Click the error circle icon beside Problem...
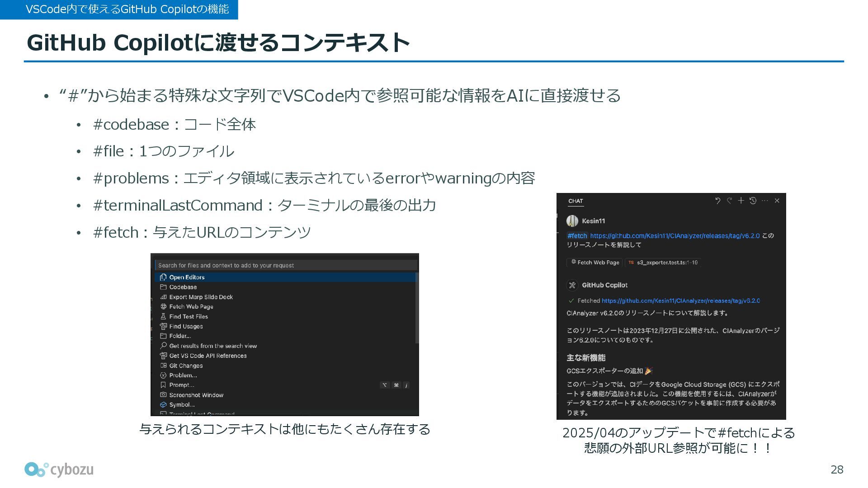Viewport: 868px width, 488px height. click(x=163, y=375)
